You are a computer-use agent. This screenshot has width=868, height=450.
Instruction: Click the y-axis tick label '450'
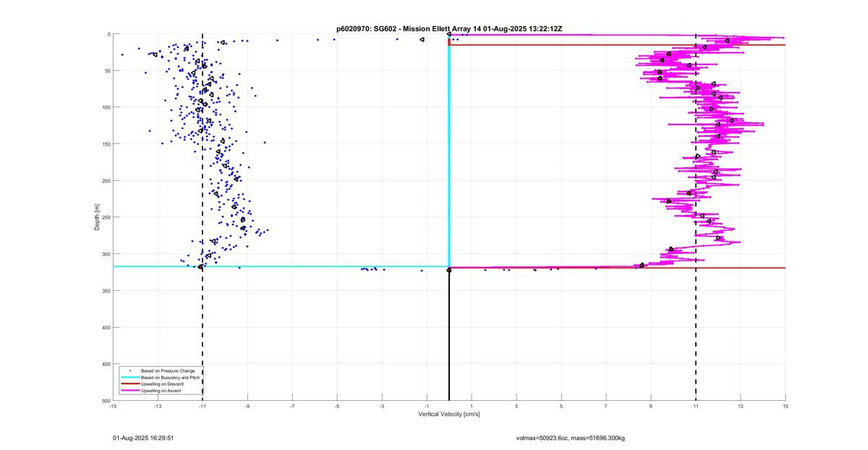point(106,364)
